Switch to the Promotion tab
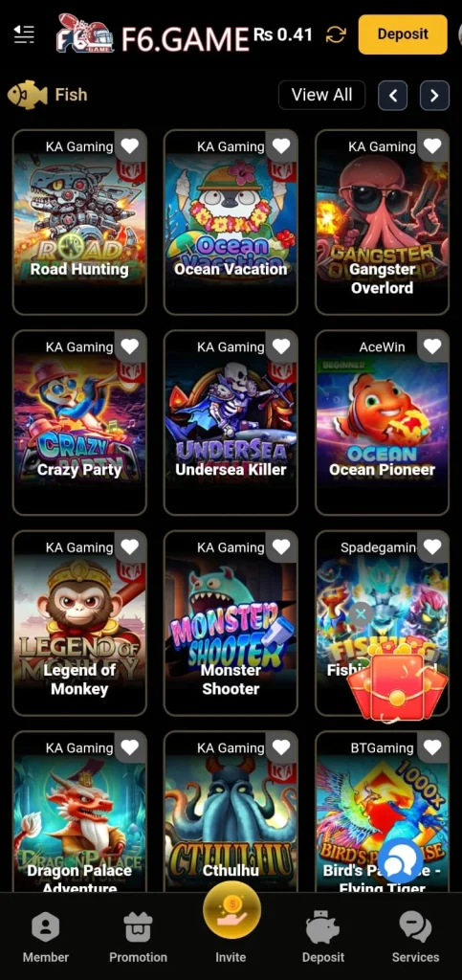Viewport: 462px width, 980px height. tap(138, 937)
